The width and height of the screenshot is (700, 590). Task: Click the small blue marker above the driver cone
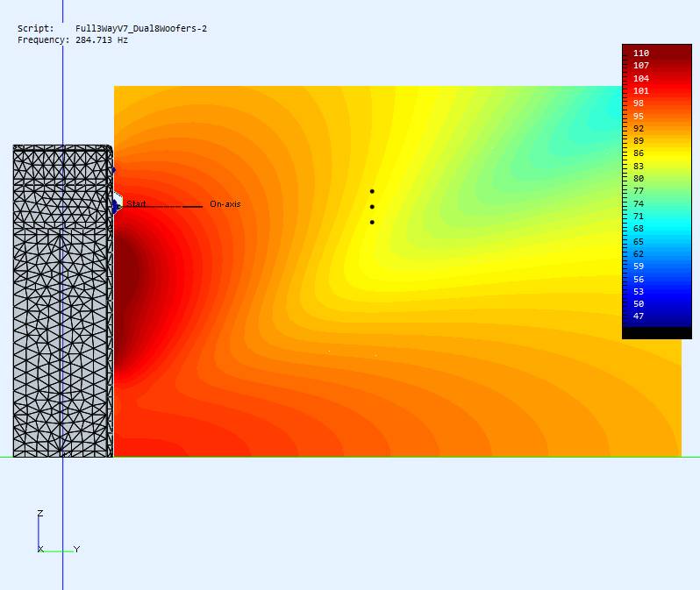point(114,170)
